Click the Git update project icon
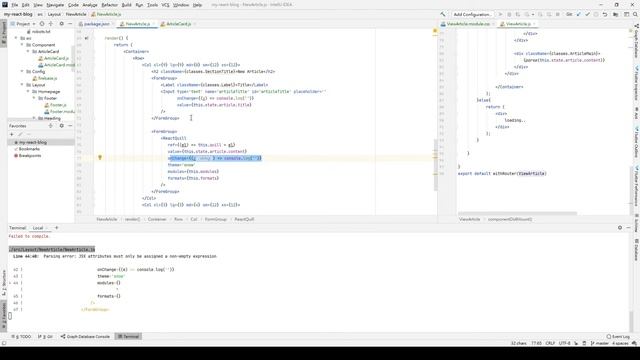 [578, 14]
